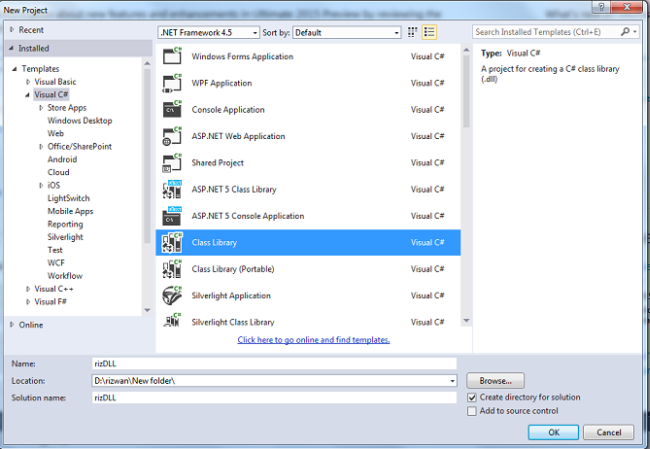Click the Console Application template icon

click(x=172, y=109)
